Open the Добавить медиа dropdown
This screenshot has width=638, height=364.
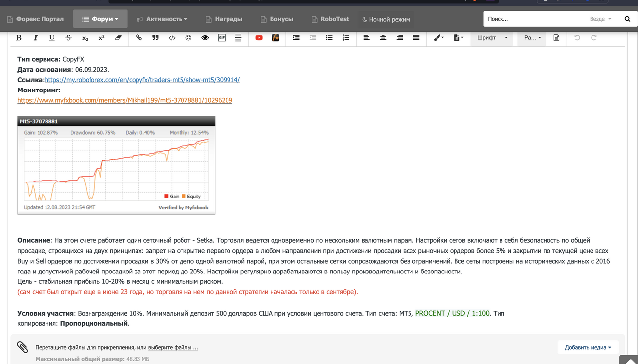pos(588,347)
